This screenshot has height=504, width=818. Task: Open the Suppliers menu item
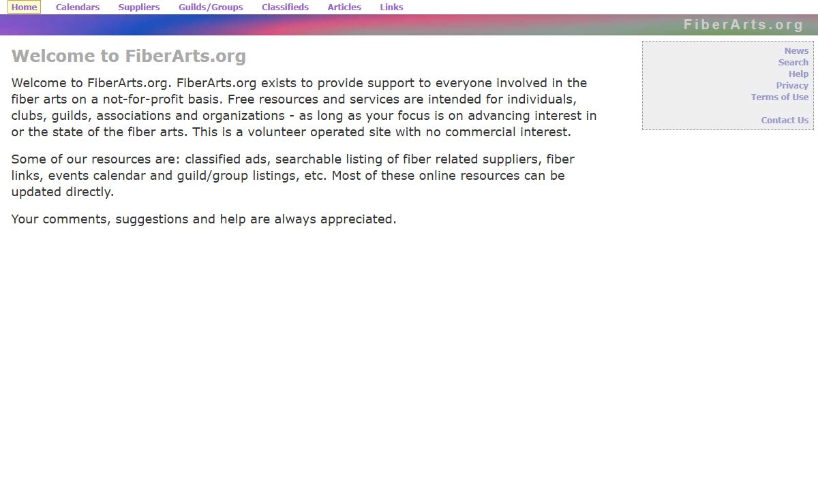[139, 7]
